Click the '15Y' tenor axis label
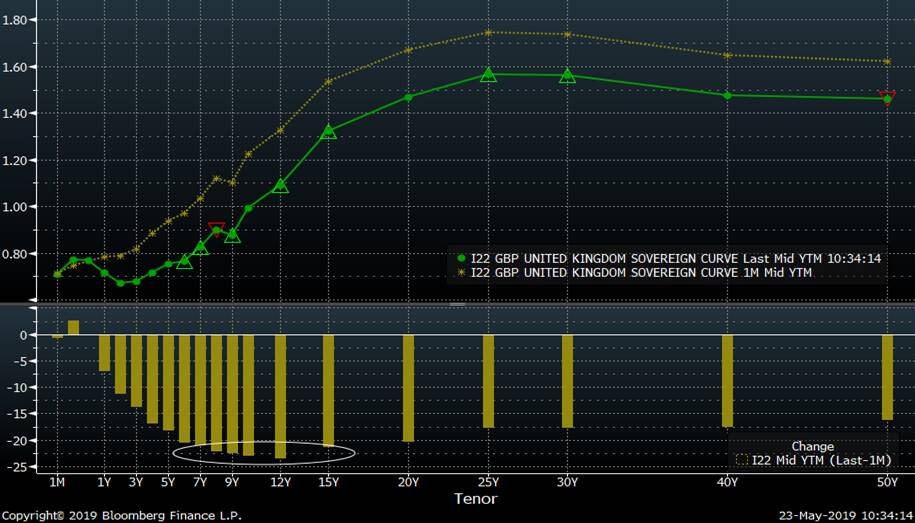 click(x=329, y=482)
